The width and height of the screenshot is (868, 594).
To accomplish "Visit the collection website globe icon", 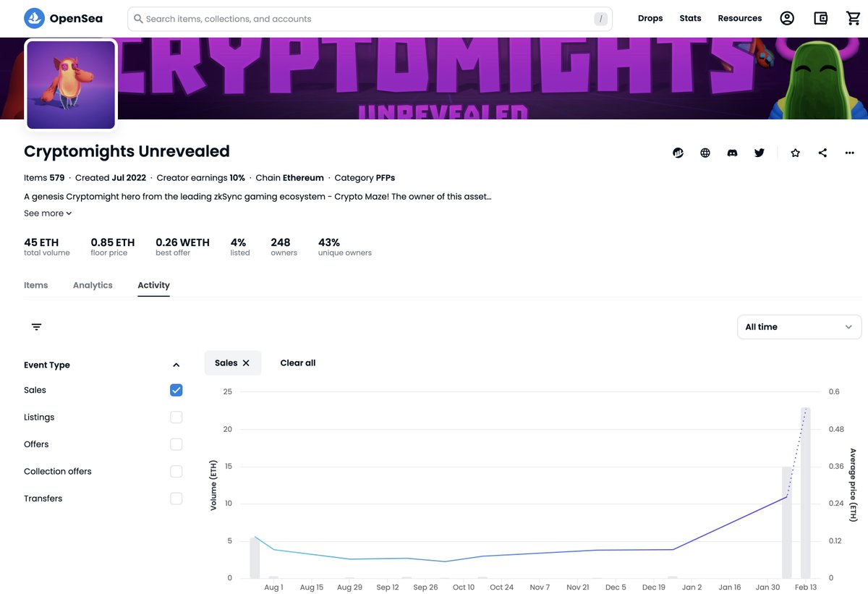I will pos(705,153).
